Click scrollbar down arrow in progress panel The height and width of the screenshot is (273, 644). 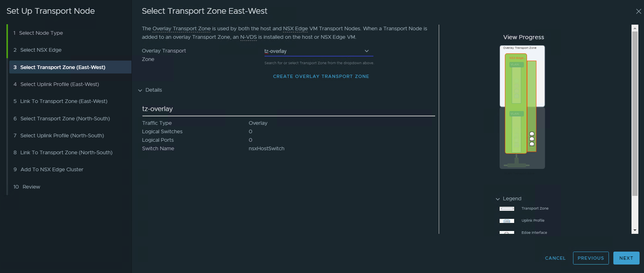[x=635, y=231]
